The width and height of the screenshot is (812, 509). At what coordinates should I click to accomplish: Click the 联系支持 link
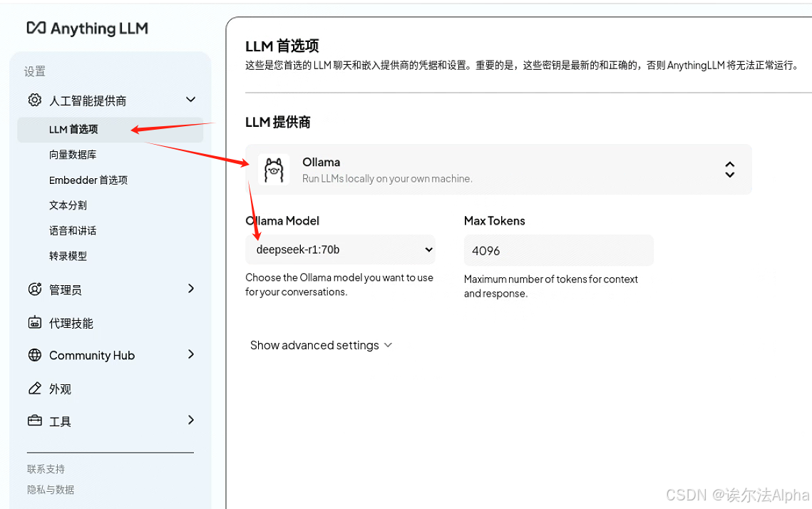46,469
